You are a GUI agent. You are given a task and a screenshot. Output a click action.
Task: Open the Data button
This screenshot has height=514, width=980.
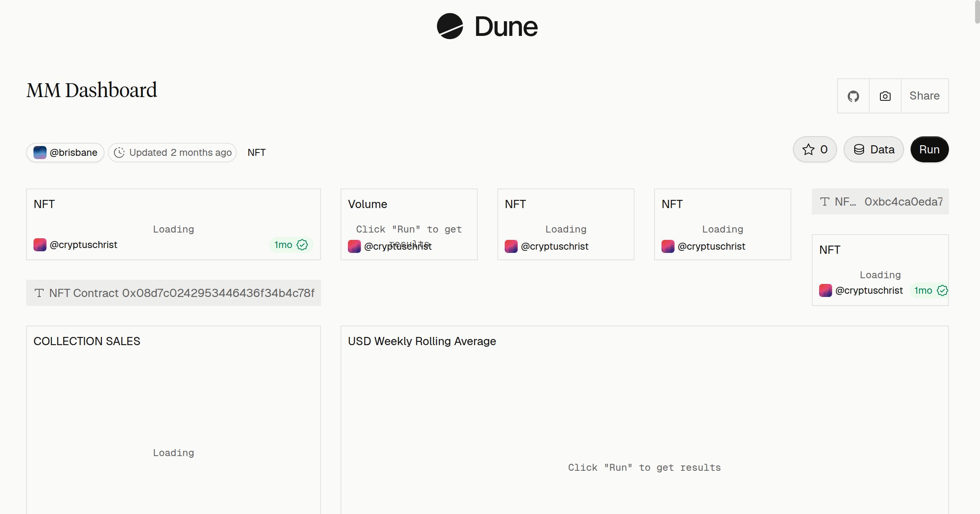click(x=873, y=149)
